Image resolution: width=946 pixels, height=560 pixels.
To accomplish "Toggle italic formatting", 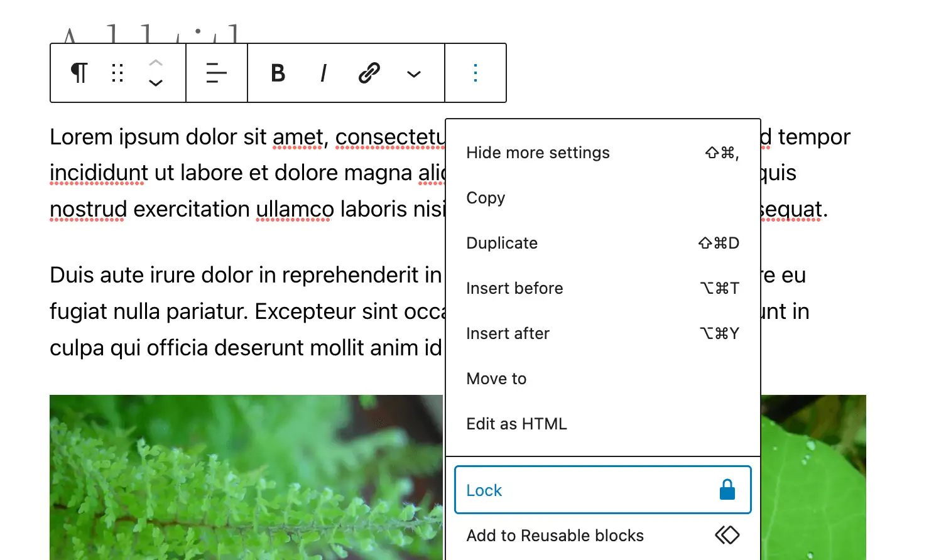I will (323, 73).
